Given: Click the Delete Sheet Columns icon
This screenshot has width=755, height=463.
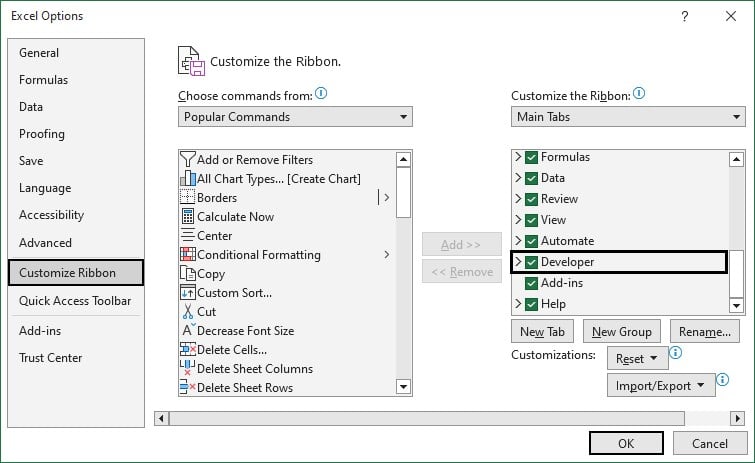Looking at the screenshot, I should point(187,368).
